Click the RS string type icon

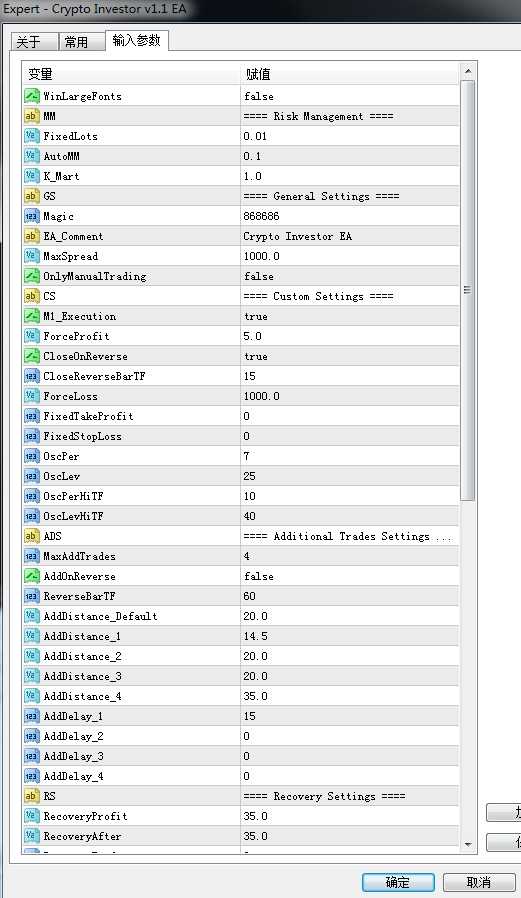tap(31, 796)
